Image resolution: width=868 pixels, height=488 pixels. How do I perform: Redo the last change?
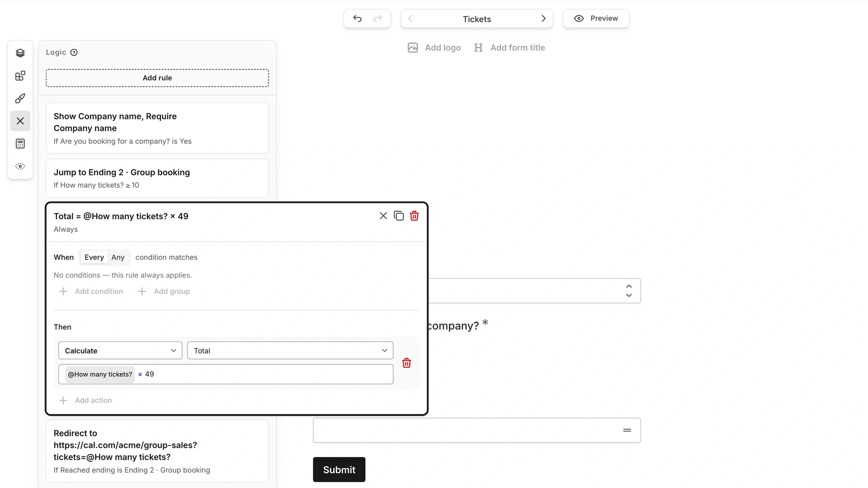click(x=378, y=19)
